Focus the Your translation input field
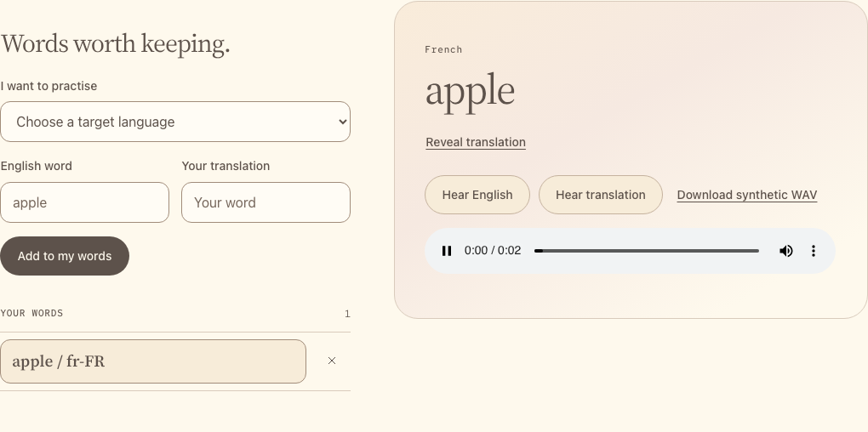Image resolution: width=868 pixels, height=432 pixels. [x=266, y=202]
